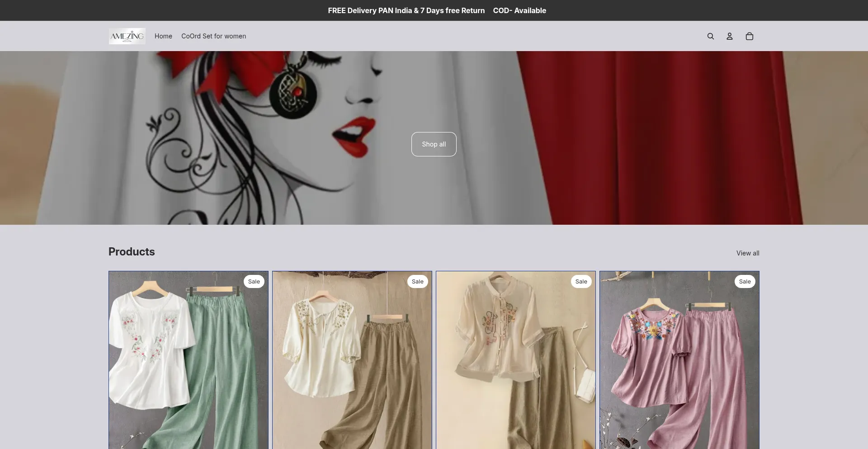Follow the View all products link
868x449 pixels.
tap(747, 253)
